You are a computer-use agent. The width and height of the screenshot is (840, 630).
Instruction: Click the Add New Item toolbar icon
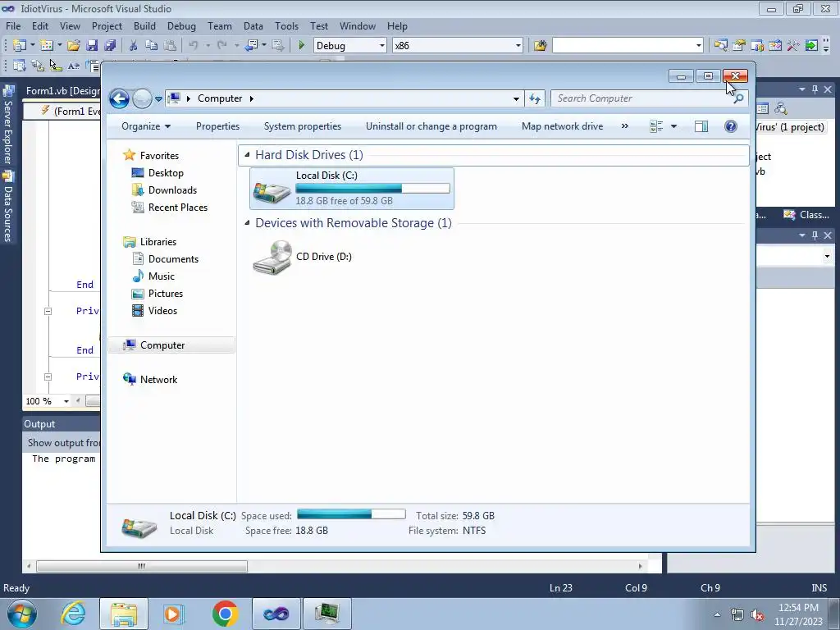point(47,46)
